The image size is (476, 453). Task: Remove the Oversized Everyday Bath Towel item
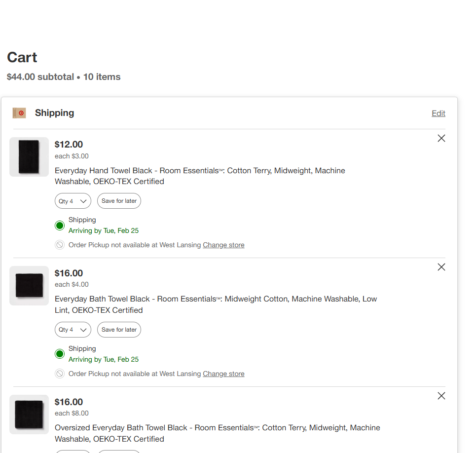point(441,396)
